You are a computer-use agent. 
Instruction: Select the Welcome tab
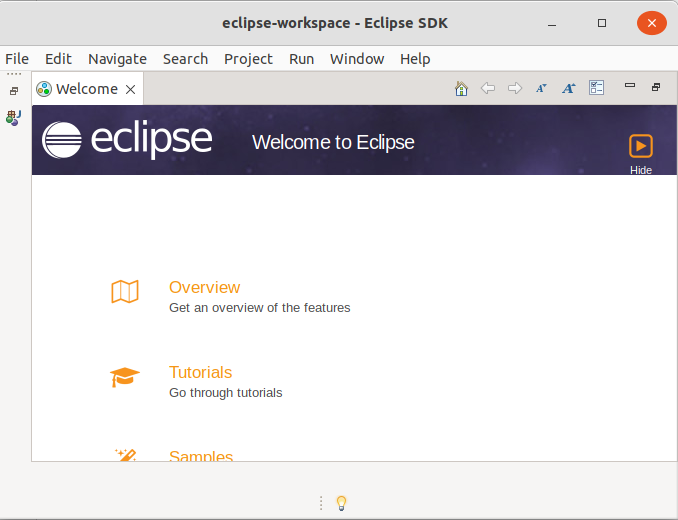[86, 89]
